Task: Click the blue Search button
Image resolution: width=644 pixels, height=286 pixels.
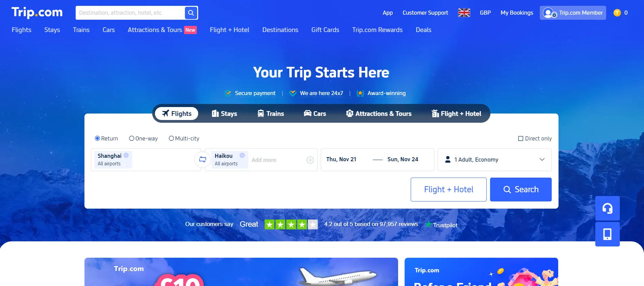Action: point(521,190)
